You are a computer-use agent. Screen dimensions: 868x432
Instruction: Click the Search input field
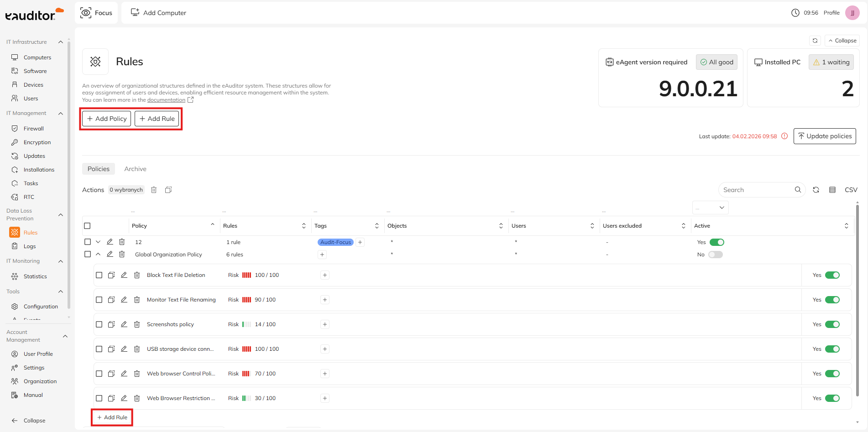[757, 190]
